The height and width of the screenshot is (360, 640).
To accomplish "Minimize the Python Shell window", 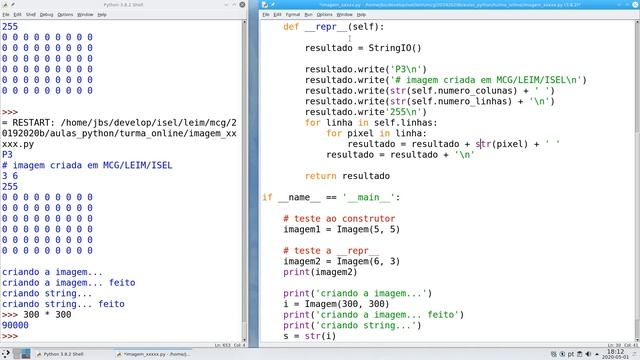I will point(227,4).
